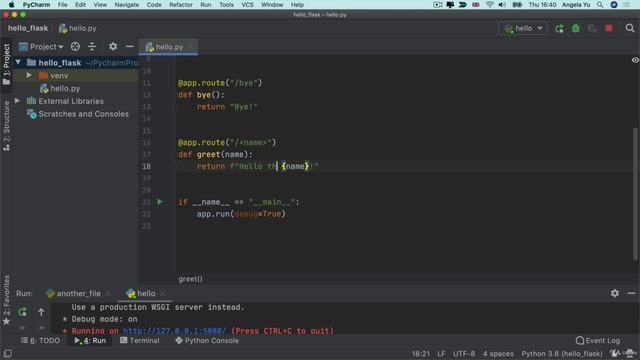Toggle the Structure side tab
Screen dimensions: 640x360
(6, 126)
